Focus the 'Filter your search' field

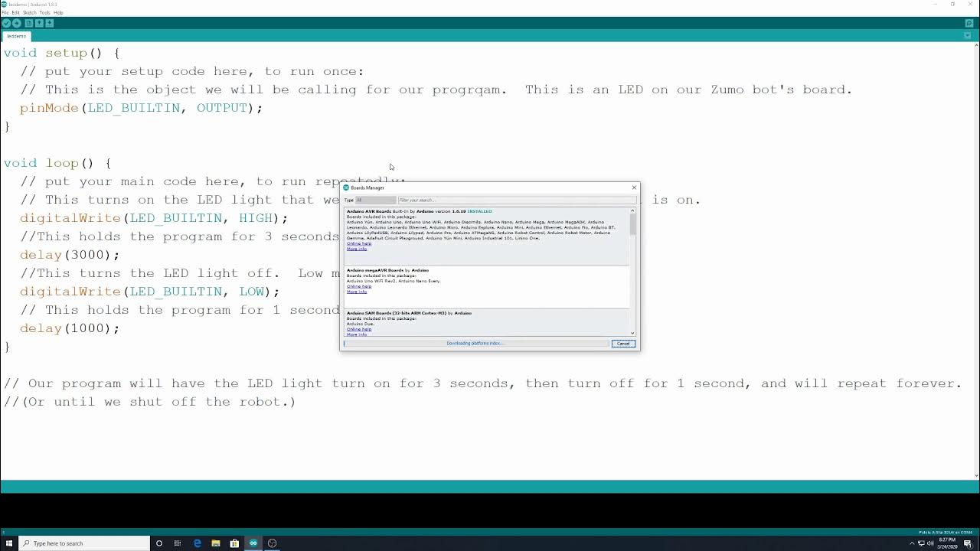tap(516, 200)
